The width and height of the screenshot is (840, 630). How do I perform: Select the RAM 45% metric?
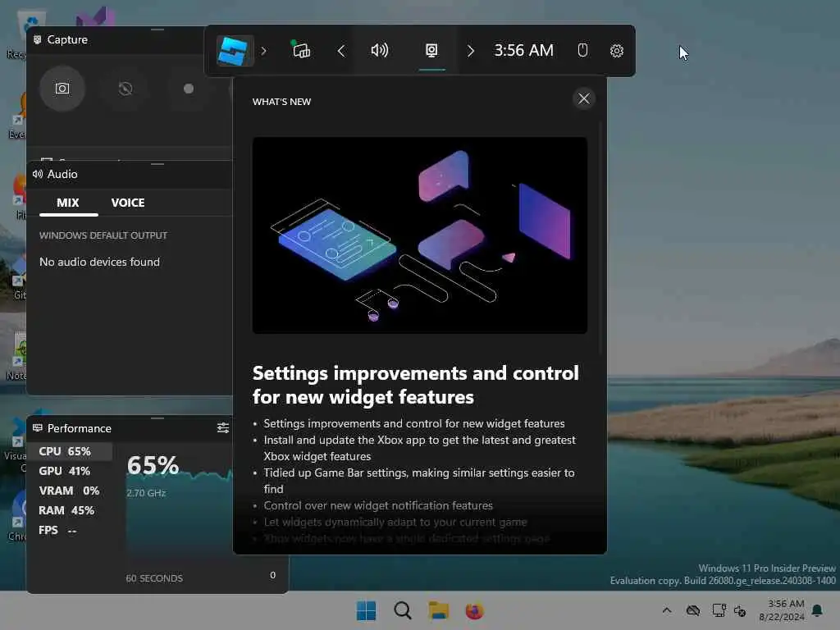pos(70,510)
